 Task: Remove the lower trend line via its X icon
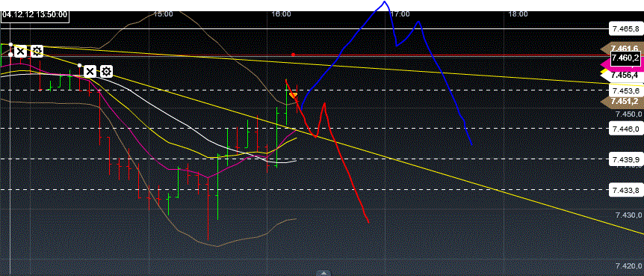coord(90,72)
